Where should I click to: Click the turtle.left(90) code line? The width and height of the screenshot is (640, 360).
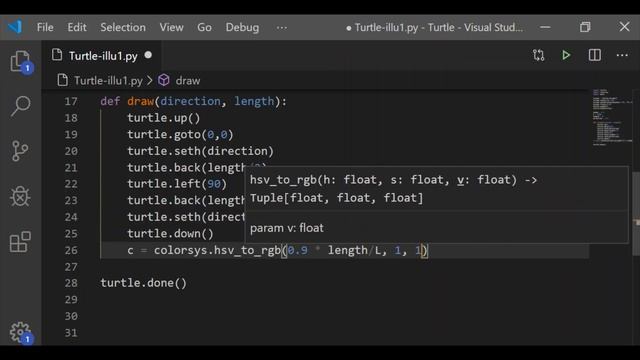click(177, 184)
